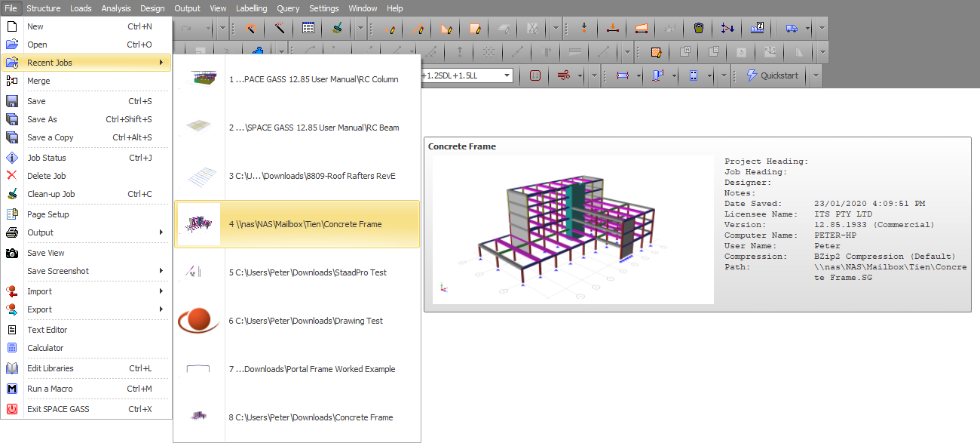Open the Structure menu
980x443 pixels.
(x=43, y=8)
